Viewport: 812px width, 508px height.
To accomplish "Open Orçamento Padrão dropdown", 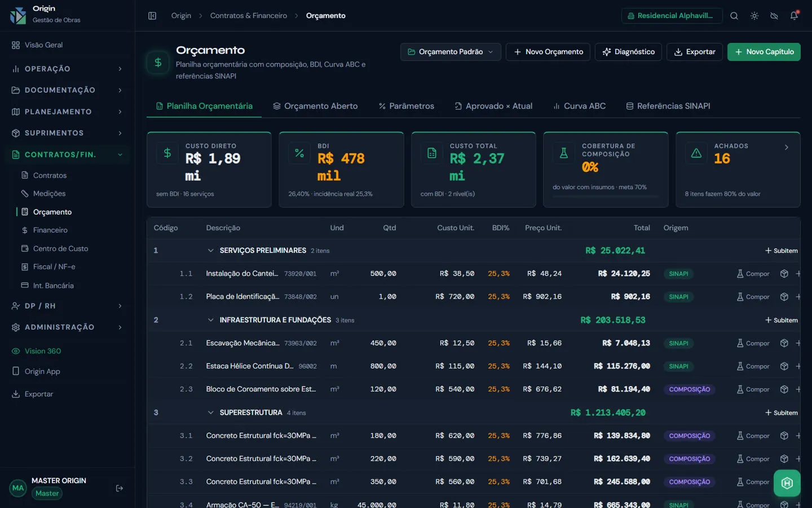I will pyautogui.click(x=451, y=52).
